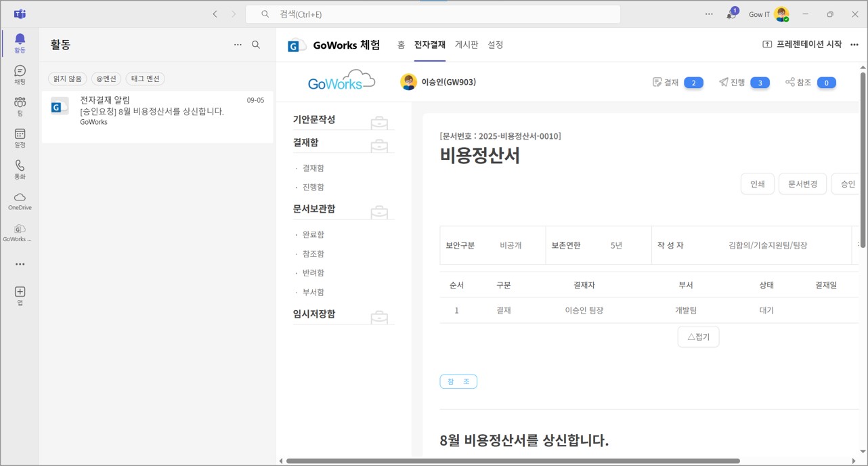Switch to the 게시판 tab

466,45
